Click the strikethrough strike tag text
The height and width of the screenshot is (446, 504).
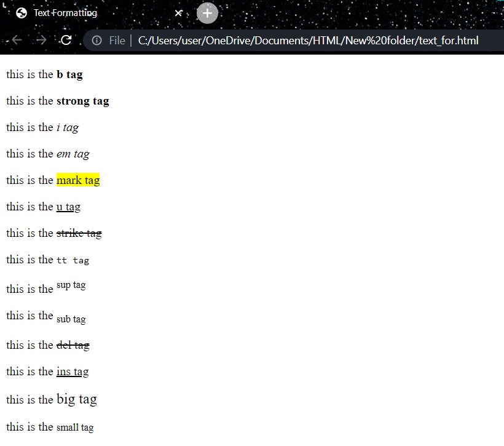click(79, 233)
